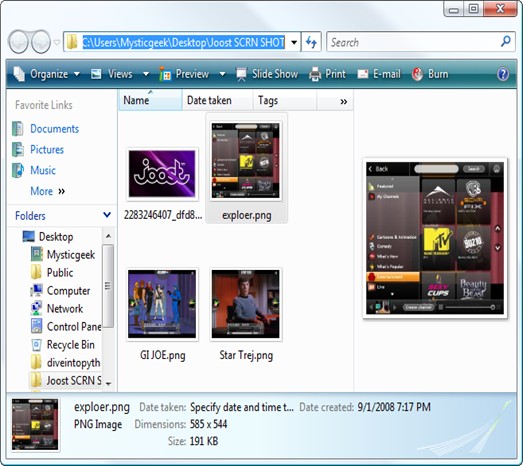Select the GI JOE.png thumbnail
Viewport: 523px width, 466px height.
(x=162, y=304)
